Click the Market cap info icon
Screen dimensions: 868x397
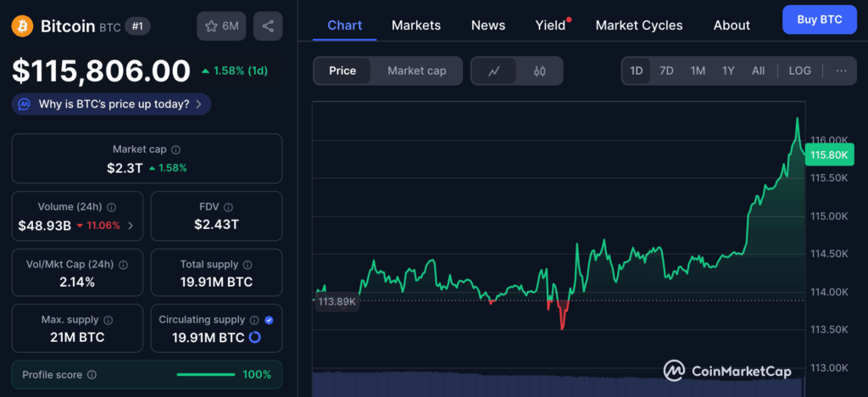click(175, 149)
